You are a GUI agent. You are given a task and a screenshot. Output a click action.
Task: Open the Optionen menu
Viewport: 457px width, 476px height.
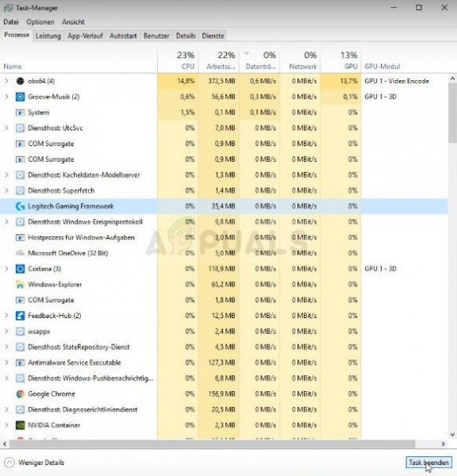click(x=40, y=22)
